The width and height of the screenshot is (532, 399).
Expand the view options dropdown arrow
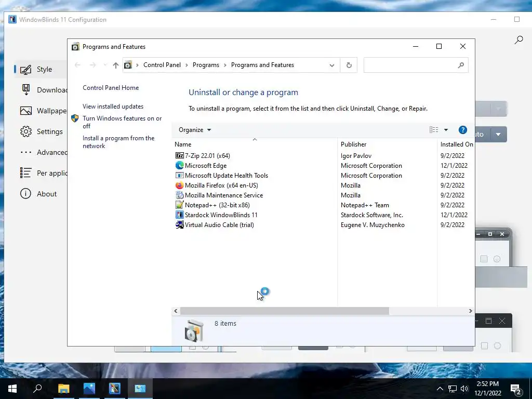click(x=446, y=130)
